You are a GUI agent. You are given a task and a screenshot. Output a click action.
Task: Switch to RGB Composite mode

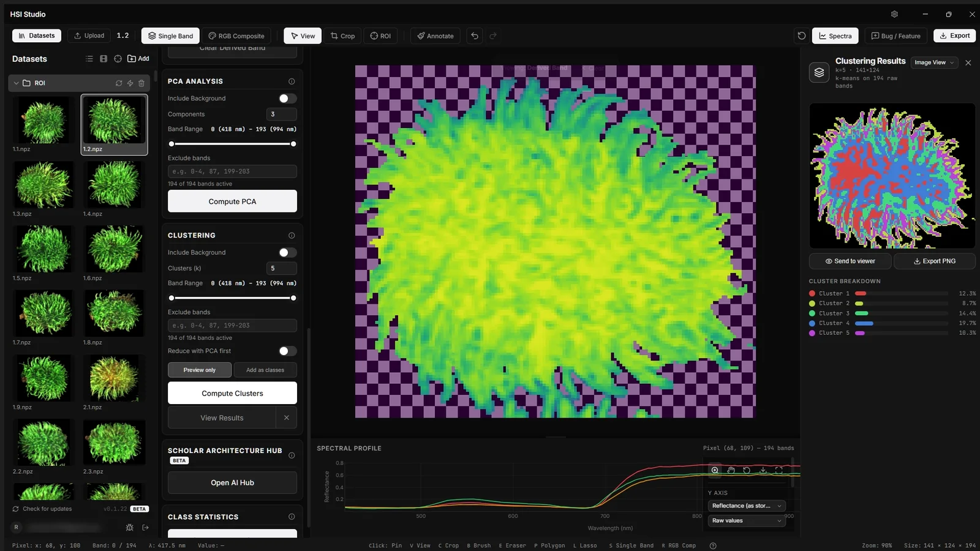point(236,36)
